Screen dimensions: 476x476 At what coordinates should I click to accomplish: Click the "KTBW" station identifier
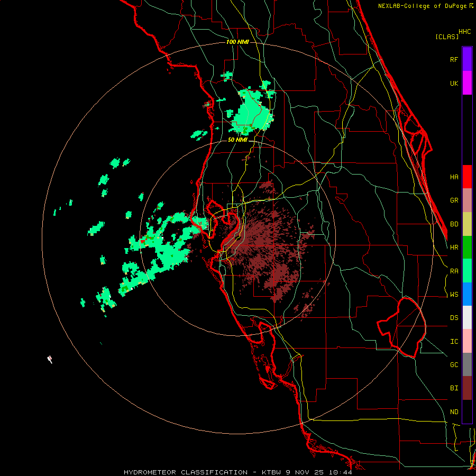pyautogui.click(x=272, y=472)
